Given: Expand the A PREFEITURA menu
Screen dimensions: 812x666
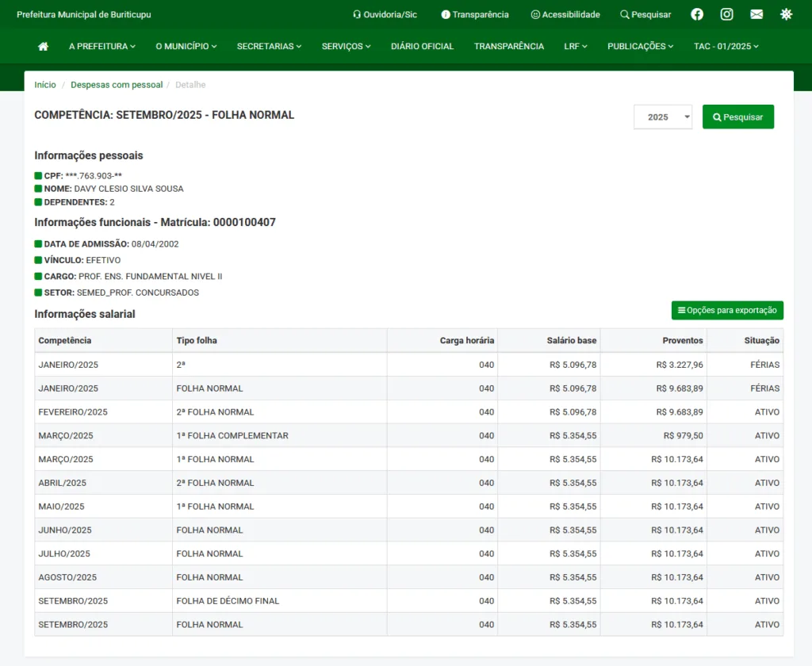Looking at the screenshot, I should (x=101, y=47).
